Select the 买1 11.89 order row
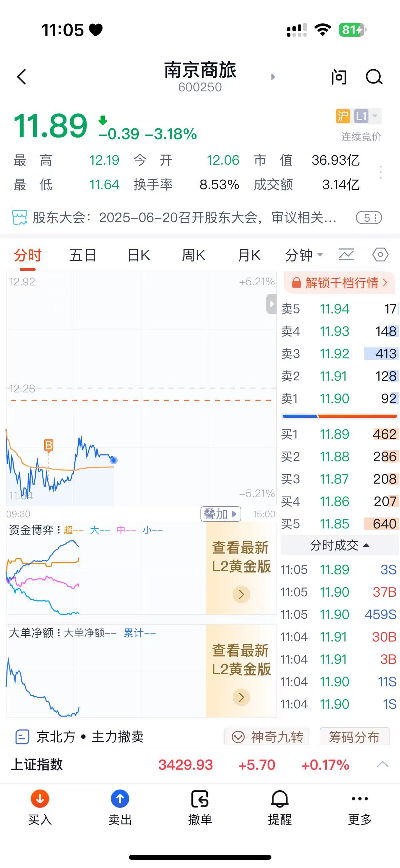Image resolution: width=400 pixels, height=868 pixels. [339, 434]
